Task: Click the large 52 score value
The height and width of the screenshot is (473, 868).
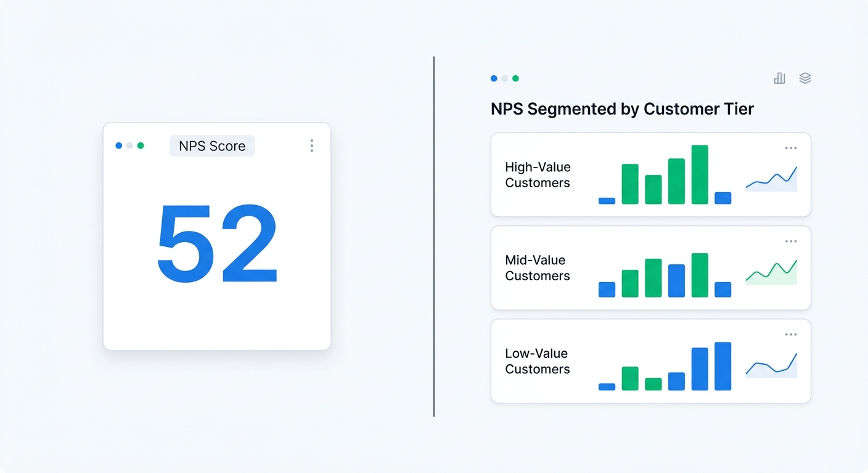Action: [217, 243]
